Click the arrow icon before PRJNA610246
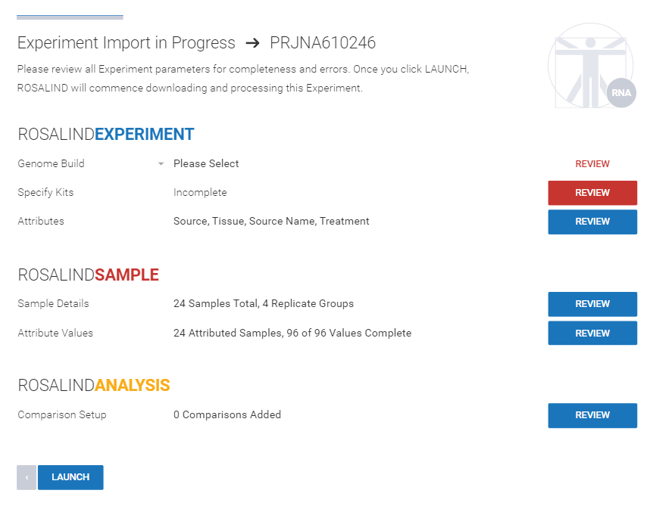The height and width of the screenshot is (512, 650). pyautogui.click(x=252, y=43)
